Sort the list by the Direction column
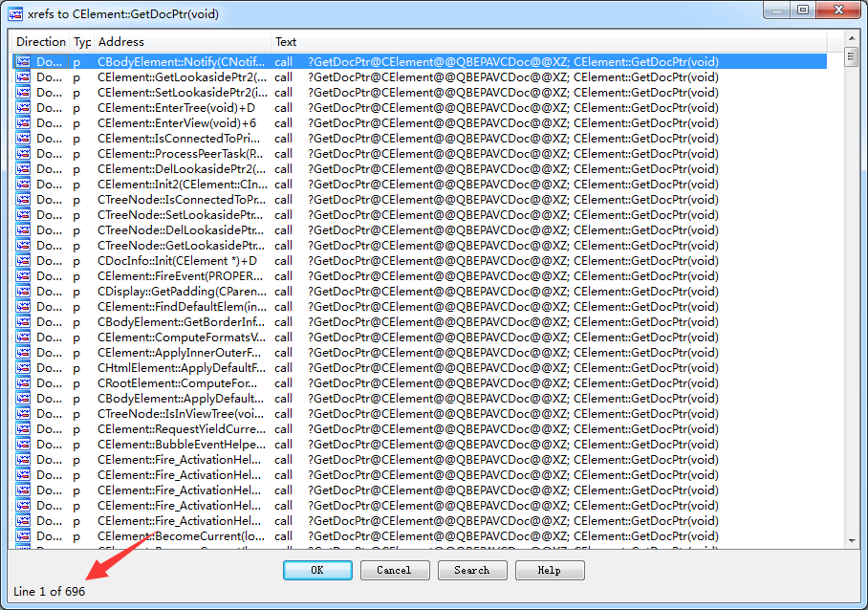Viewport: 868px width, 610px height. [40, 42]
